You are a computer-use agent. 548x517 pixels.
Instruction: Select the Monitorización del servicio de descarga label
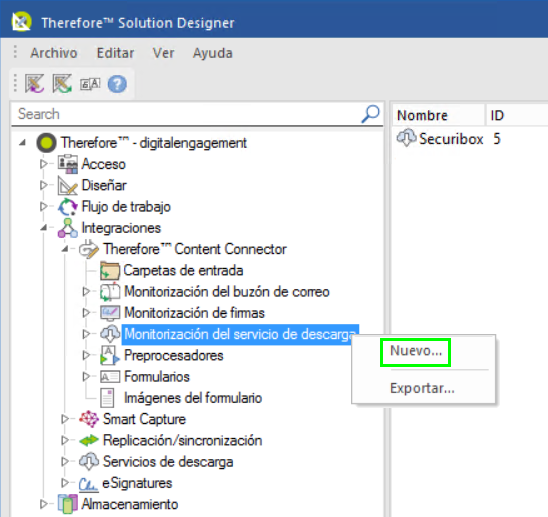pos(240,335)
